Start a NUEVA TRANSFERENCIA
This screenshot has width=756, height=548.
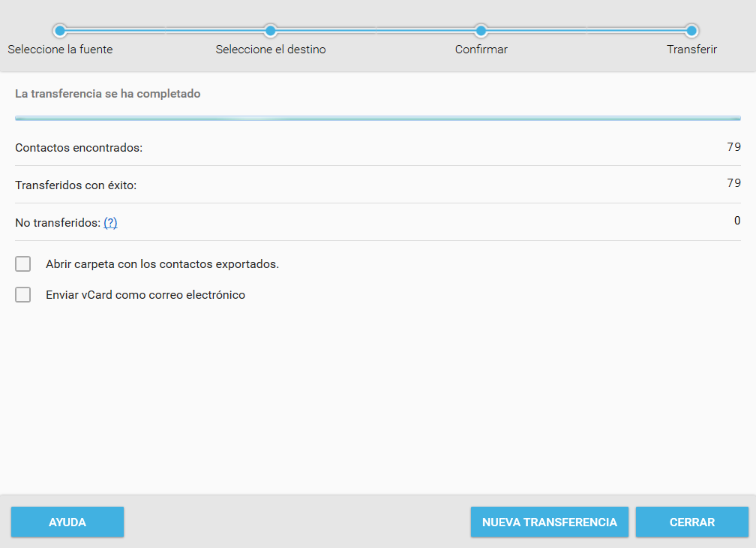[x=550, y=522]
